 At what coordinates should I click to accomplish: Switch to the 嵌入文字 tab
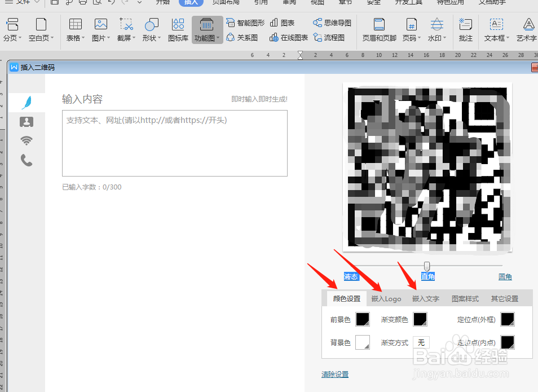[426, 298]
